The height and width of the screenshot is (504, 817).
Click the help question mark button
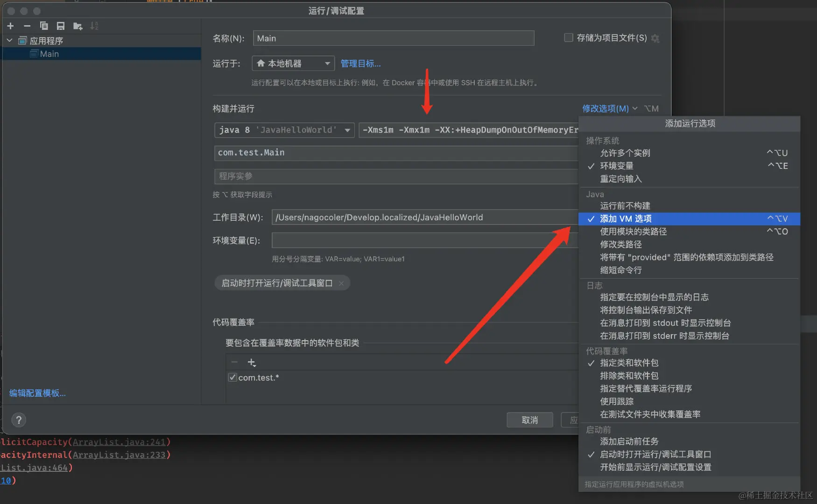tap(19, 420)
